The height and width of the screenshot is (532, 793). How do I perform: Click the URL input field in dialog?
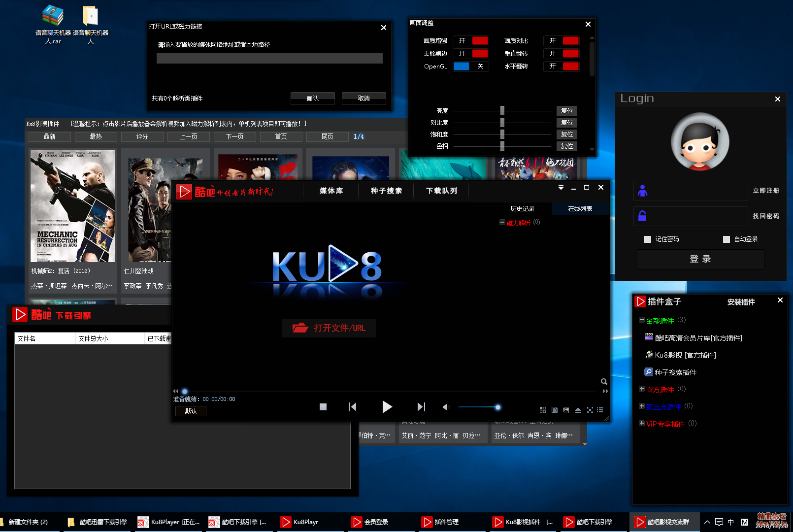point(269,59)
